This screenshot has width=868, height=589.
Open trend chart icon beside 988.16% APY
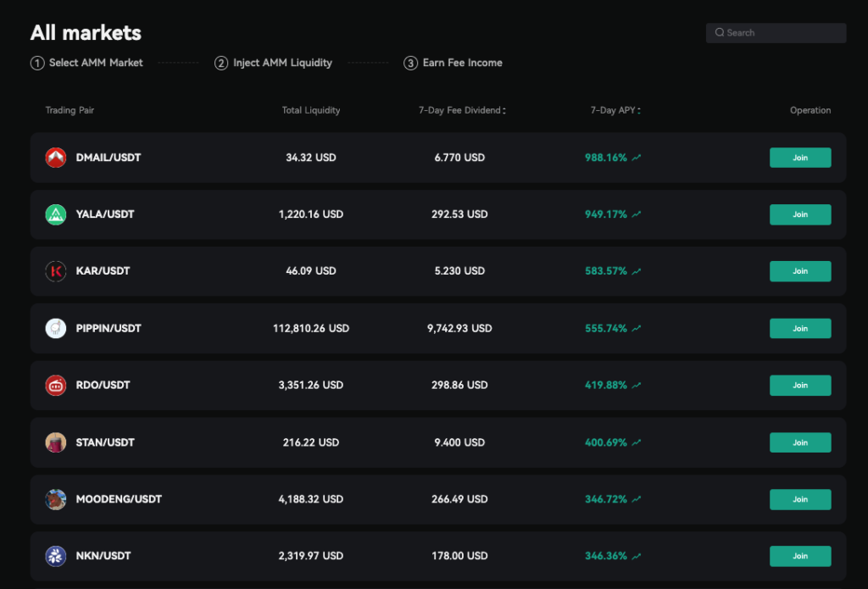[637, 158]
